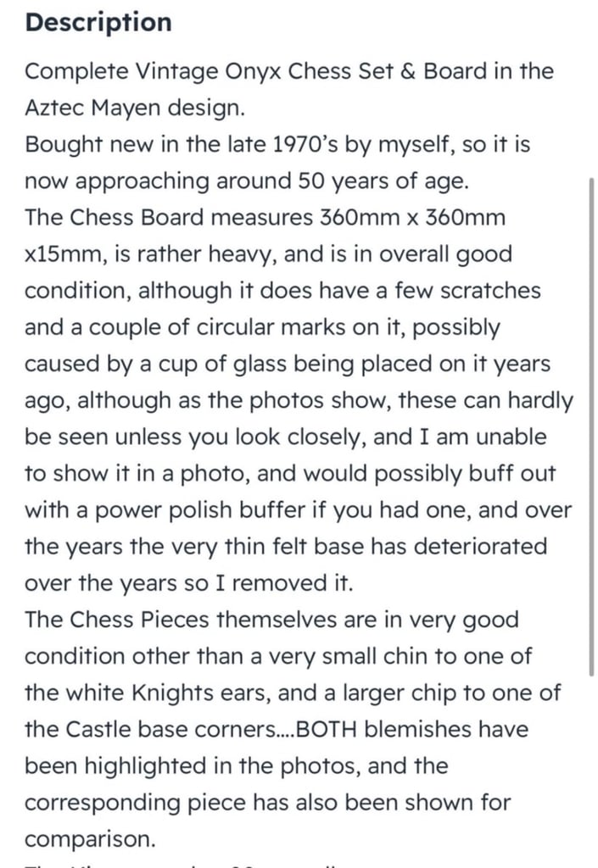Screen dimensions: 598x868
Task: Click the line 'caused by a cup of glass'
Action: [x=288, y=364]
